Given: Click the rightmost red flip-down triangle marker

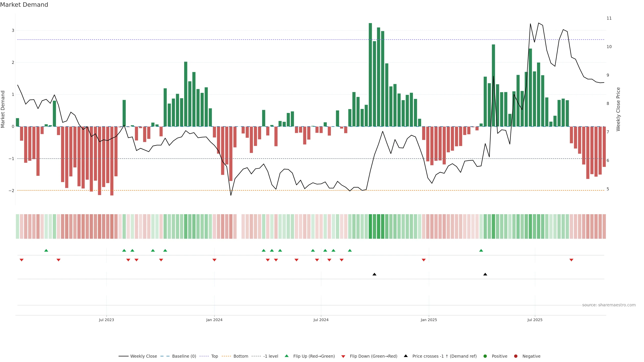Looking at the screenshot, I should 571,260.
